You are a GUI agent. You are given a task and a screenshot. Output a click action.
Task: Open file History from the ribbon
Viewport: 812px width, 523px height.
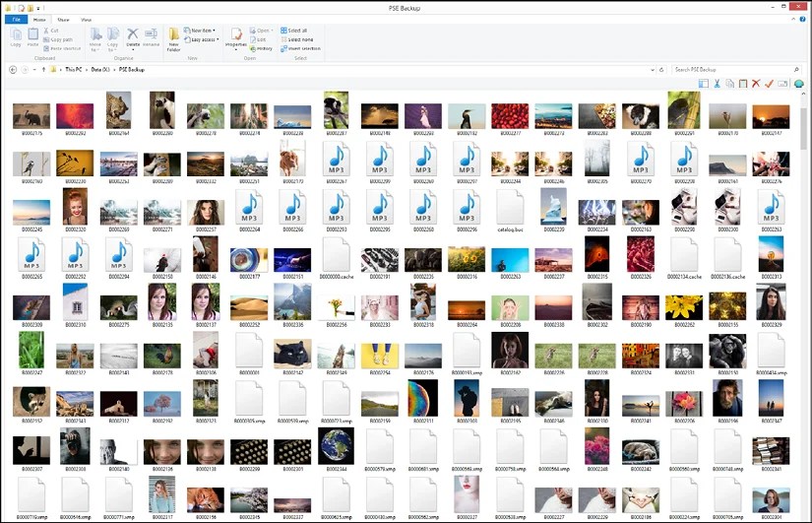tap(261, 48)
